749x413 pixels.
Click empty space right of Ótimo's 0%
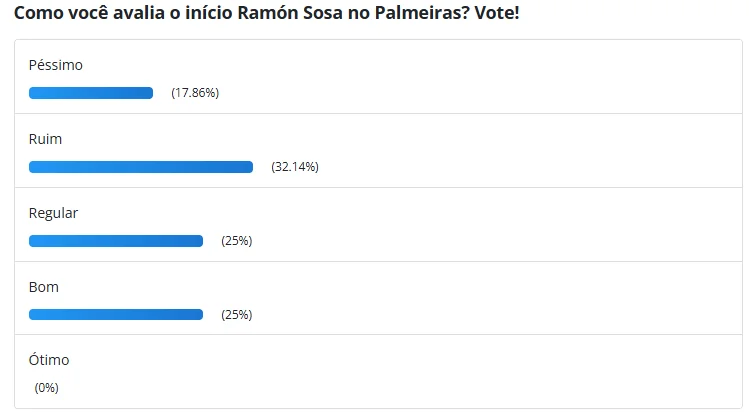(x=400, y=387)
